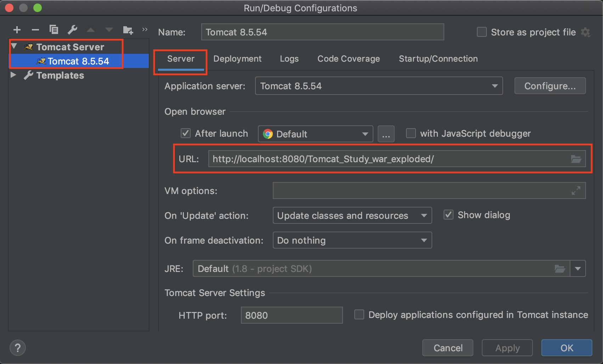The width and height of the screenshot is (603, 364).
Task: Switch to the Server tab
Action: (x=181, y=59)
